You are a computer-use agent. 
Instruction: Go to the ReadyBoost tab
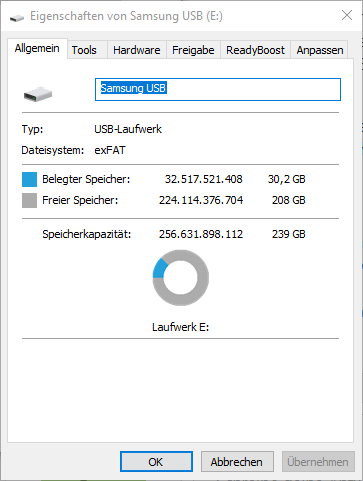pyautogui.click(x=255, y=50)
